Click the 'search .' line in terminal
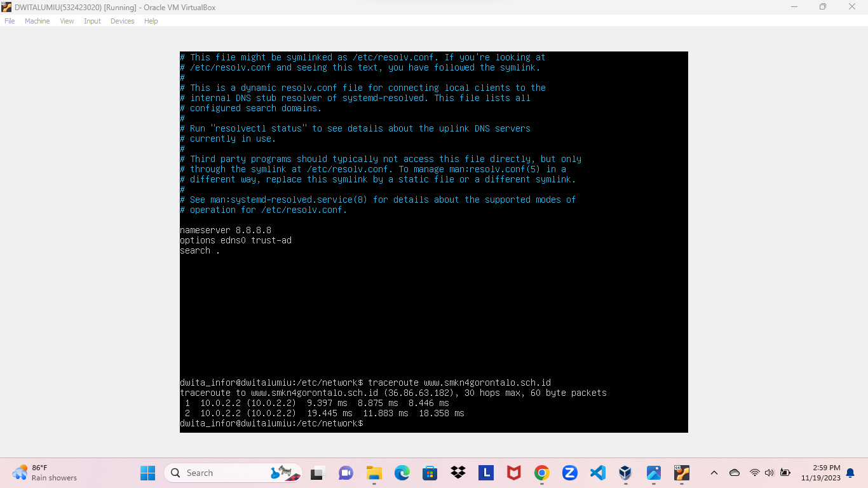The height and width of the screenshot is (488, 868). tap(200, 250)
